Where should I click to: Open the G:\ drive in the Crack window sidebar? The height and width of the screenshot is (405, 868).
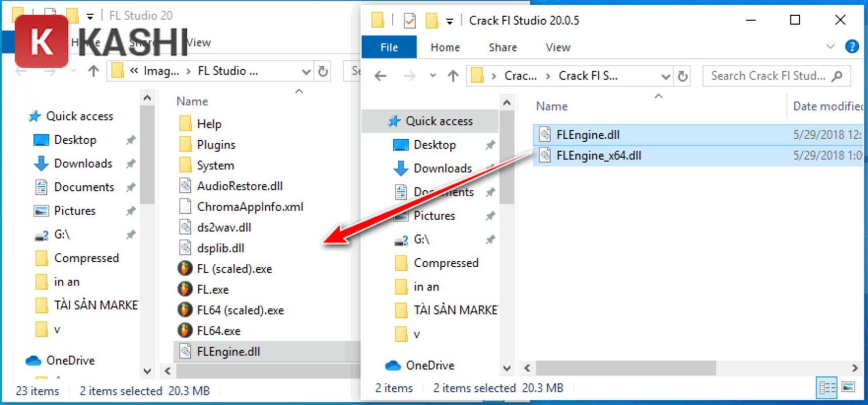point(421,239)
